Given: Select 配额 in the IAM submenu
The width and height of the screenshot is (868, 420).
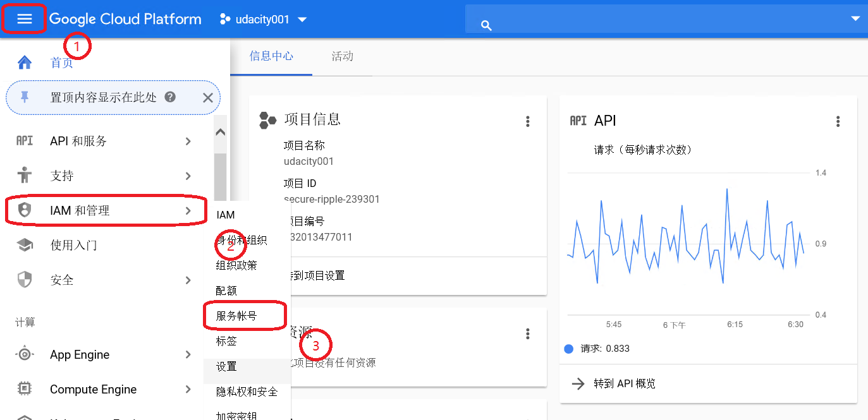Looking at the screenshot, I should (226, 291).
